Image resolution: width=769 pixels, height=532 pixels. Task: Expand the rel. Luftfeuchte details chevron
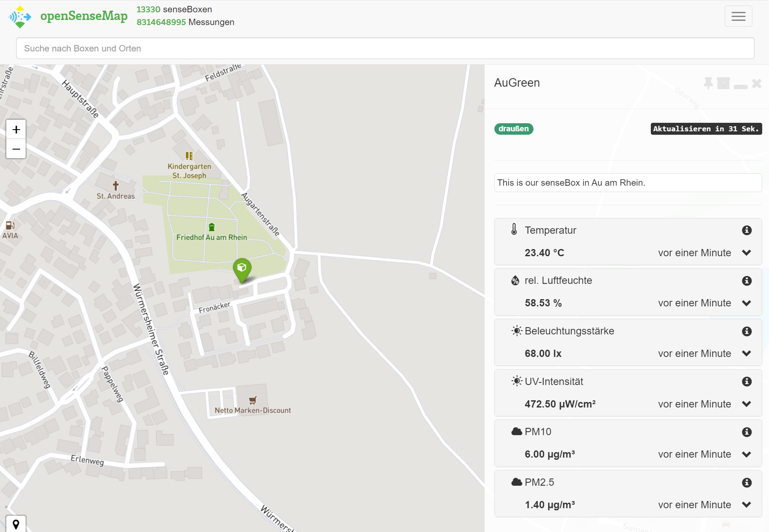point(746,303)
